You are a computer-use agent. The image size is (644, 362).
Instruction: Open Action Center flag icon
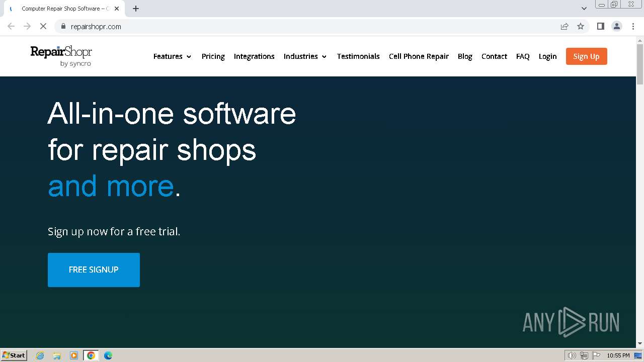click(x=596, y=355)
